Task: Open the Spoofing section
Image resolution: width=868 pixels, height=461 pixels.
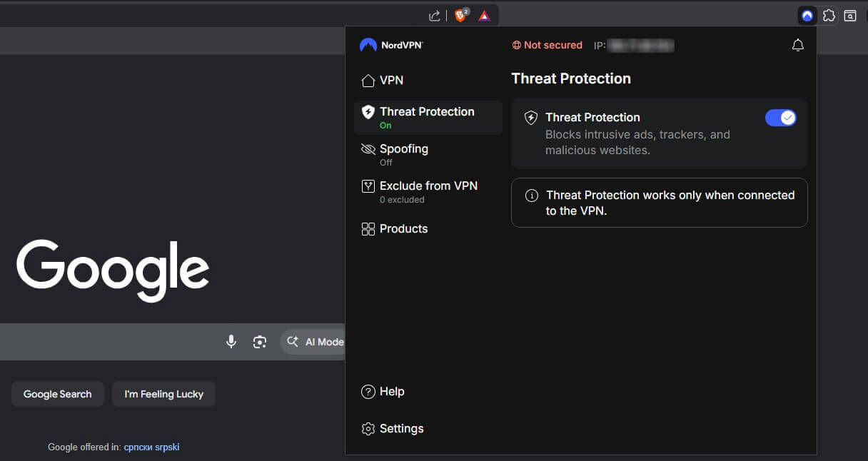Action: point(428,154)
